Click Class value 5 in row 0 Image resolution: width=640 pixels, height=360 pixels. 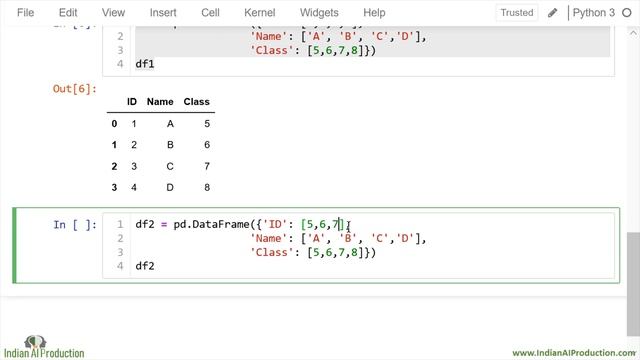[x=207, y=124]
